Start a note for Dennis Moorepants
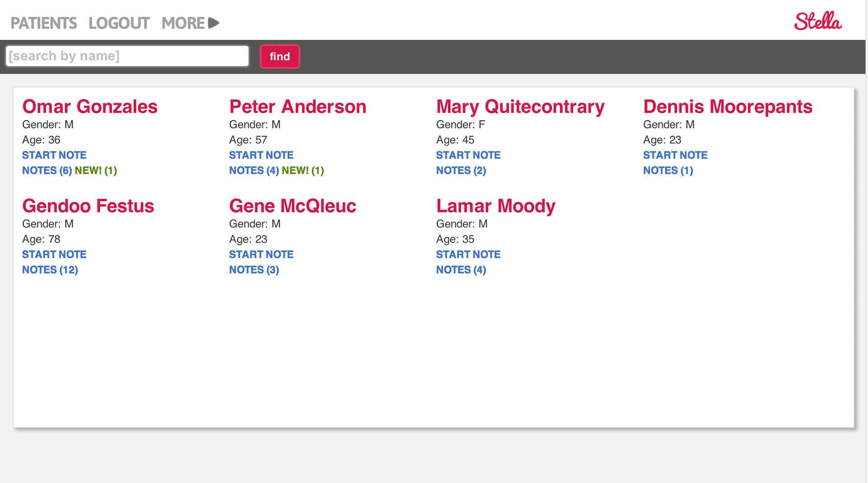This screenshot has height=483, width=868. click(675, 155)
